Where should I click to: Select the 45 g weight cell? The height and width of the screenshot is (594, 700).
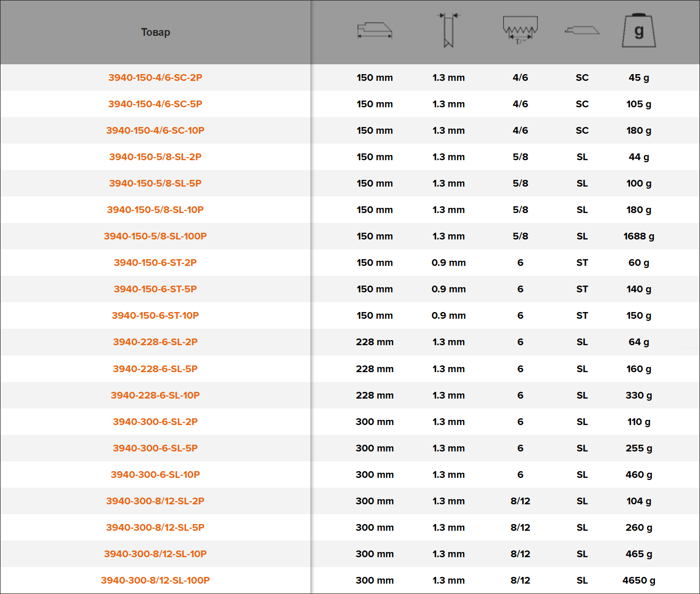coord(639,78)
